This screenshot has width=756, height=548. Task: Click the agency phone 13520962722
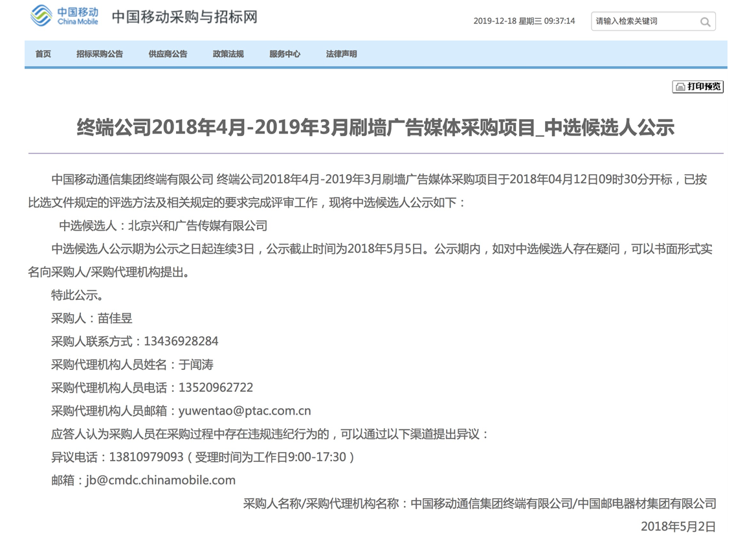pyautogui.click(x=216, y=388)
